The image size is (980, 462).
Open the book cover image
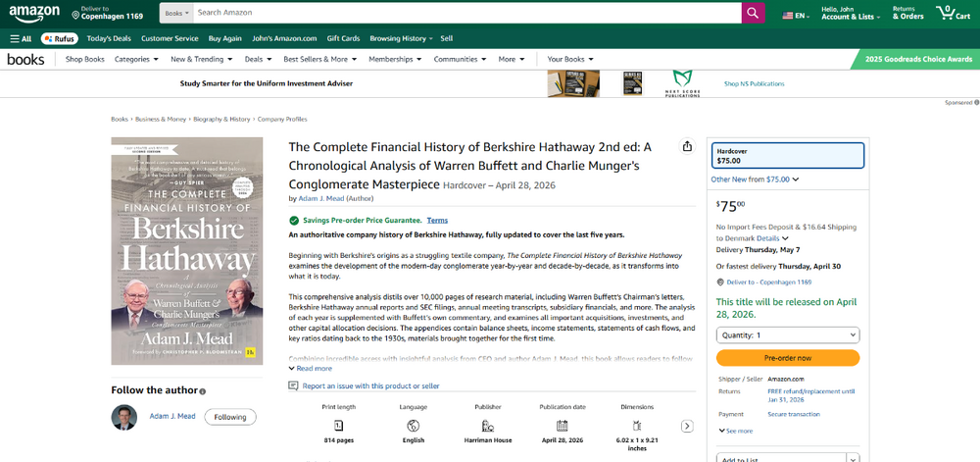(187, 251)
